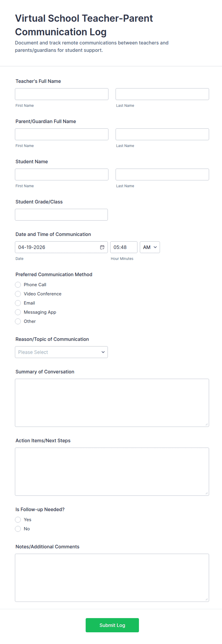Select the Email radio option
Screen dimensions: 222x644
(x=18, y=303)
